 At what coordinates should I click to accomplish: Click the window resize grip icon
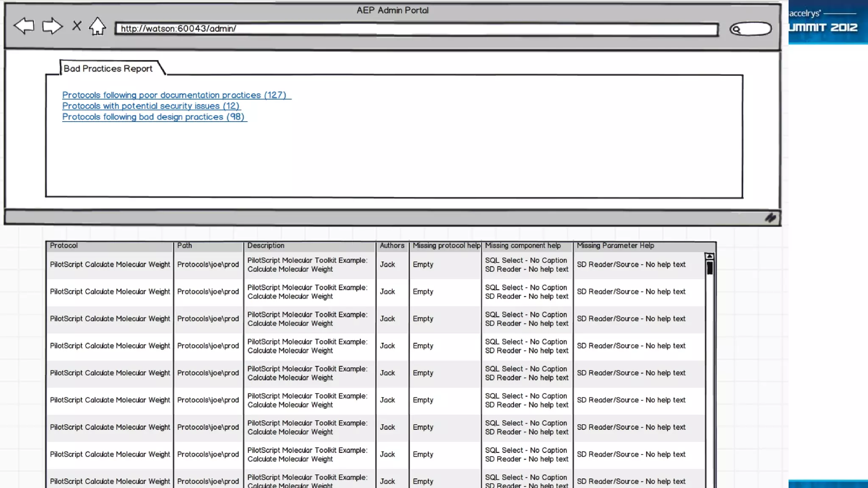(770, 218)
